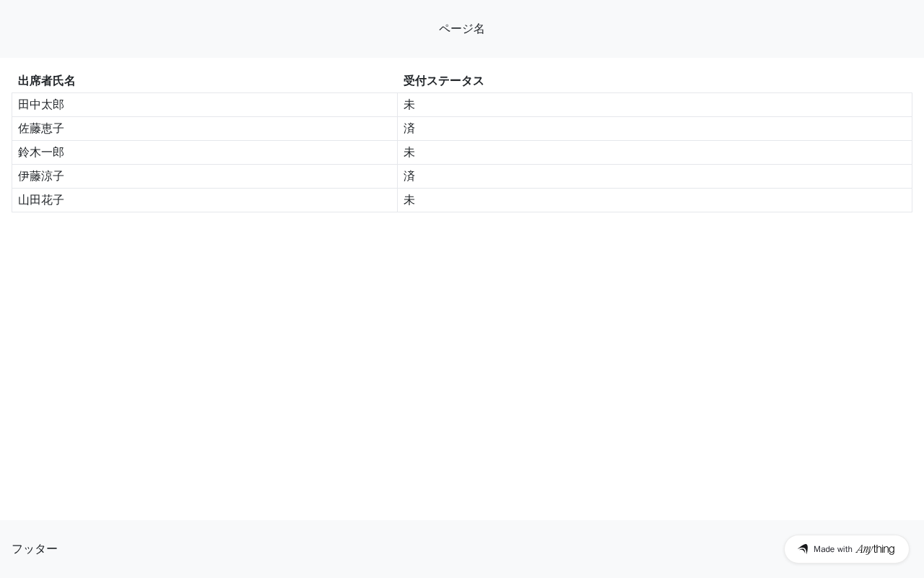The image size is (924, 578).
Task: Click the Anything logo icon in badge
Action: tap(803, 549)
